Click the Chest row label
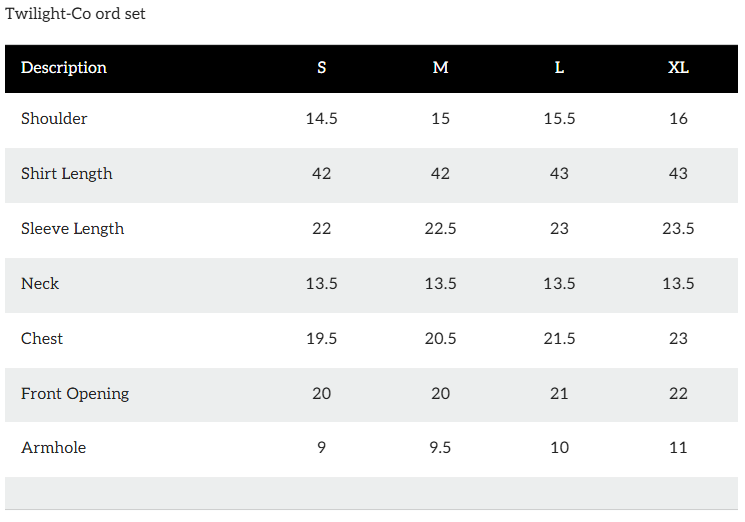 (x=42, y=339)
